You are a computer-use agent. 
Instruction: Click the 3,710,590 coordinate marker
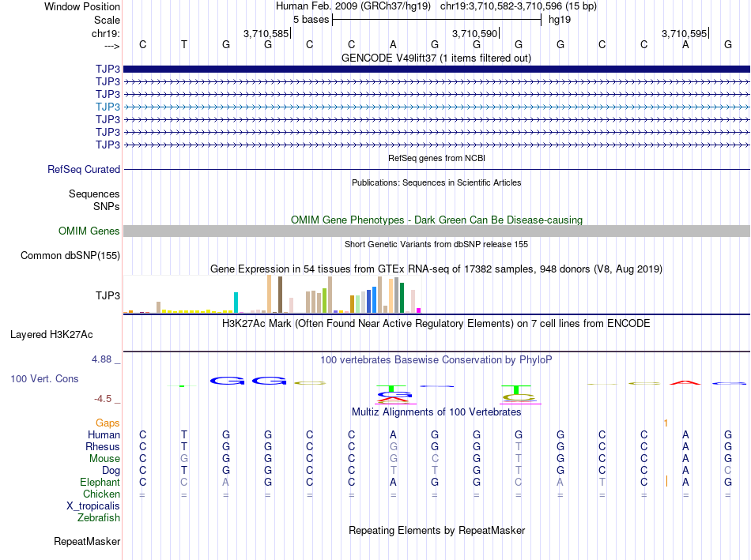click(x=474, y=33)
